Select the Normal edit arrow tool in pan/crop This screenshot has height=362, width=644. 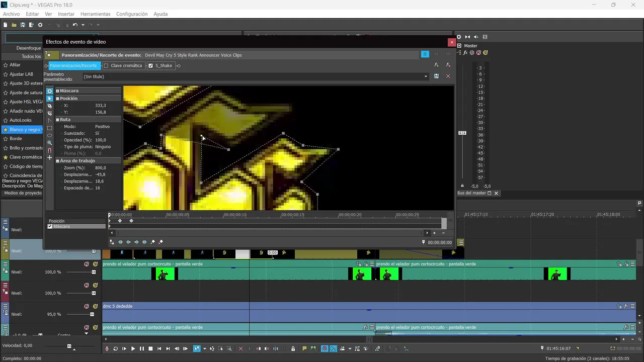click(50, 99)
